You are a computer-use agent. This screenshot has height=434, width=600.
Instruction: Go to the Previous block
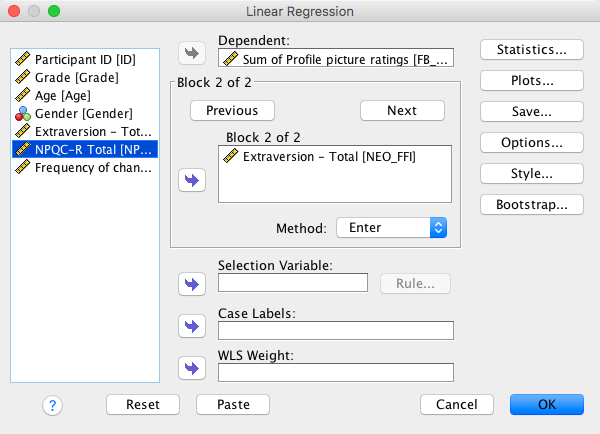pos(232,110)
